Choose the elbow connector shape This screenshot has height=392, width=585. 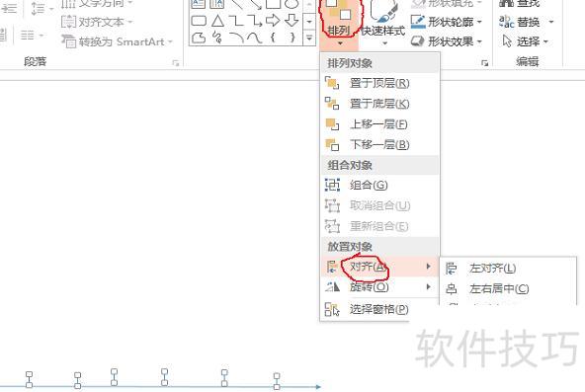(236, 21)
